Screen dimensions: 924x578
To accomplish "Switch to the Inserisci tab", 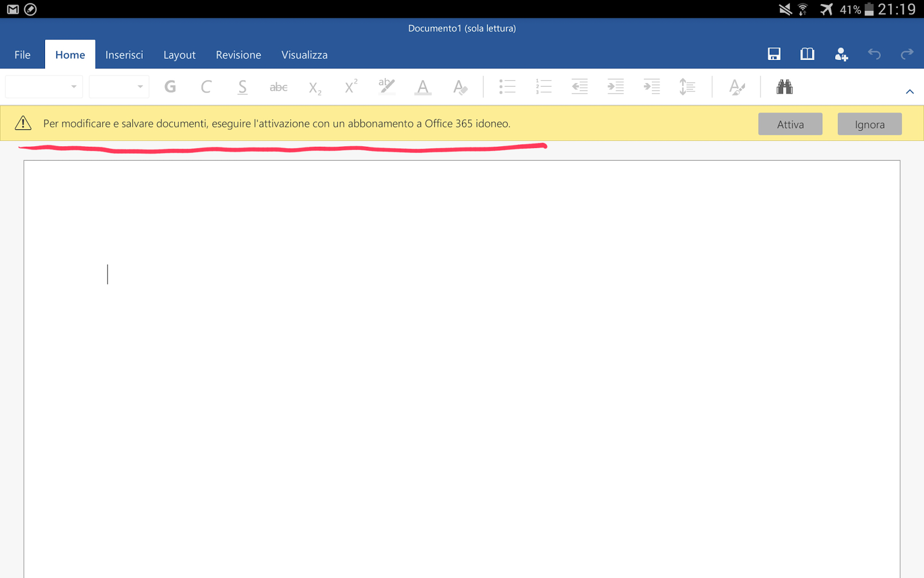I will 124,54.
